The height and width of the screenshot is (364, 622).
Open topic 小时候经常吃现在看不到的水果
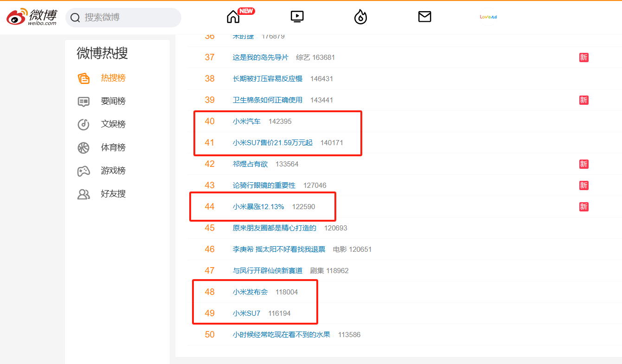coord(282,335)
